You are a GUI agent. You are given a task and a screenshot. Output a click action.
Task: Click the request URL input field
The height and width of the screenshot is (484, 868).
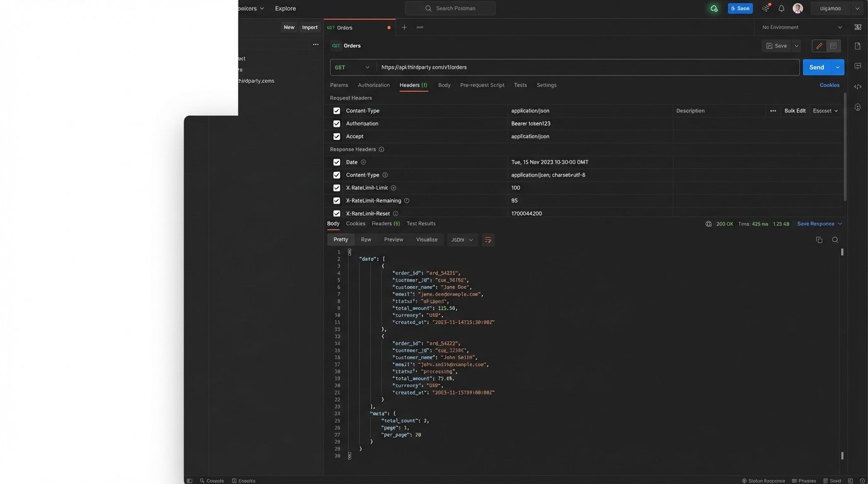point(587,67)
